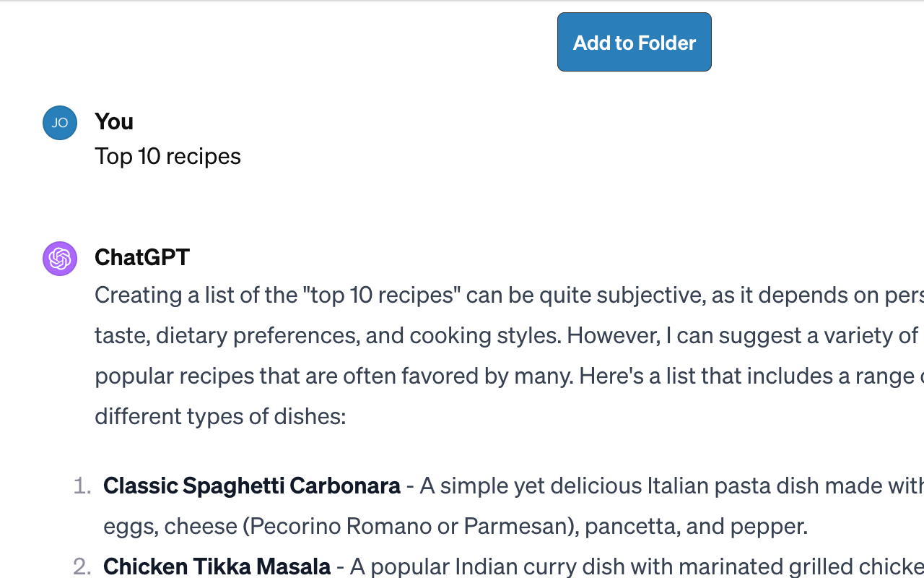This screenshot has height=578, width=924.
Task: Click list number 1 marker
Action: [82, 486]
